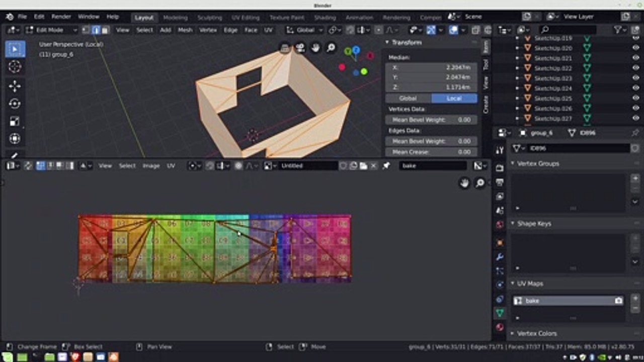
Task: Click the Median X value field
Action: [x=431, y=67]
